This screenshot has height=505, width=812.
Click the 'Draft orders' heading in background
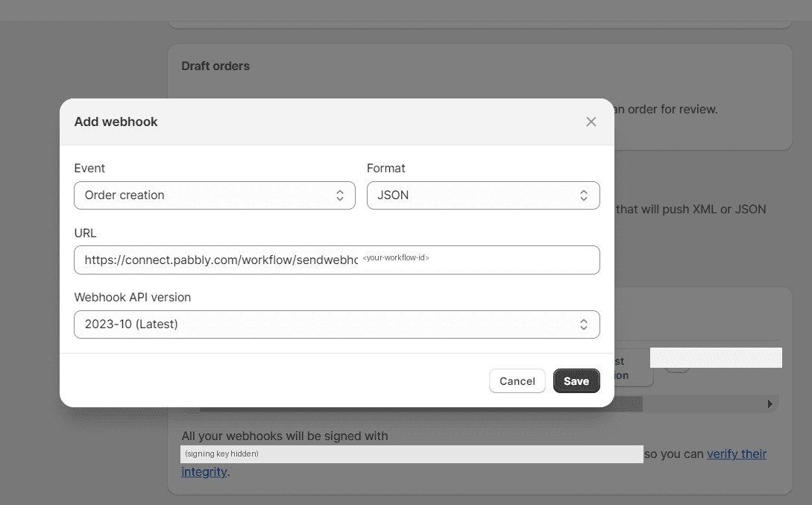pos(215,66)
